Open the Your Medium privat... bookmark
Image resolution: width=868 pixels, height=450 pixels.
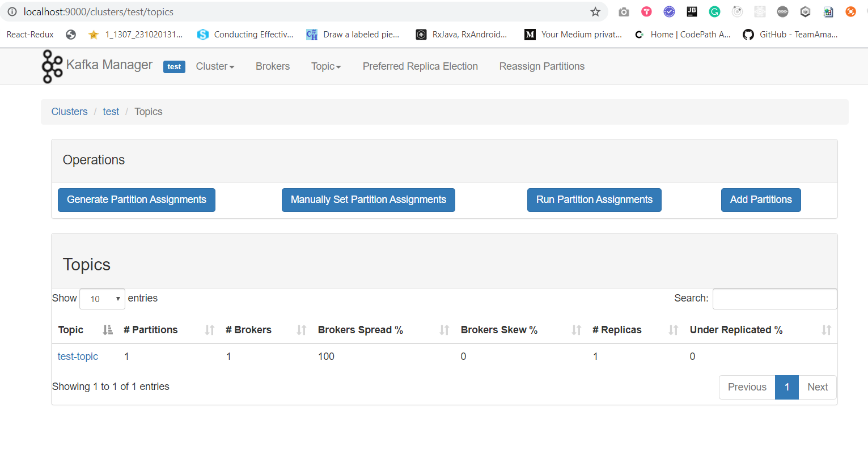coord(573,35)
